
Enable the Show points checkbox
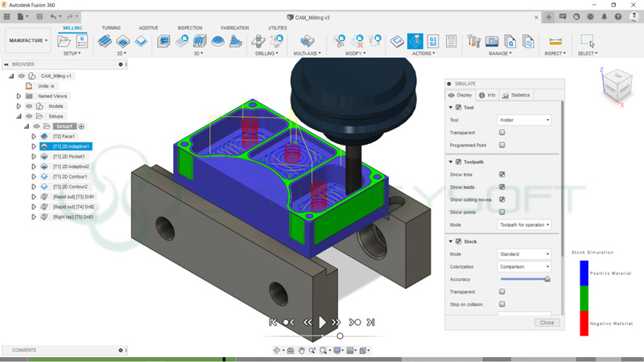pyautogui.click(x=502, y=212)
